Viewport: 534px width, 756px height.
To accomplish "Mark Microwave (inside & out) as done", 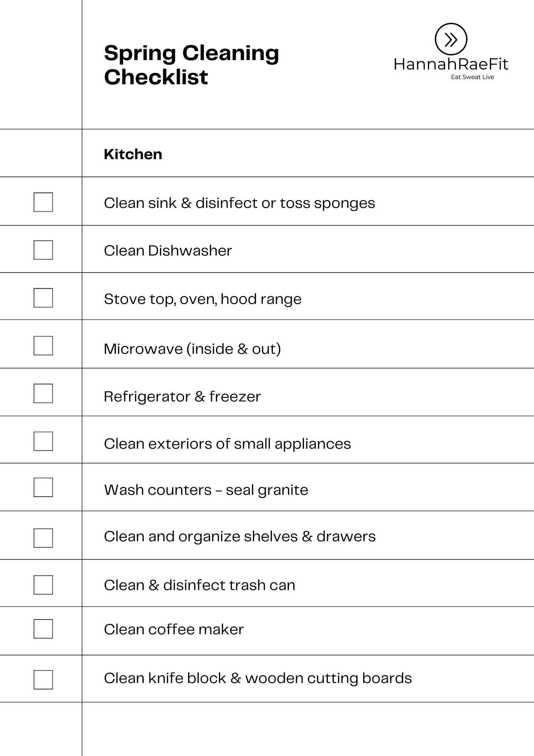I will coord(43,345).
